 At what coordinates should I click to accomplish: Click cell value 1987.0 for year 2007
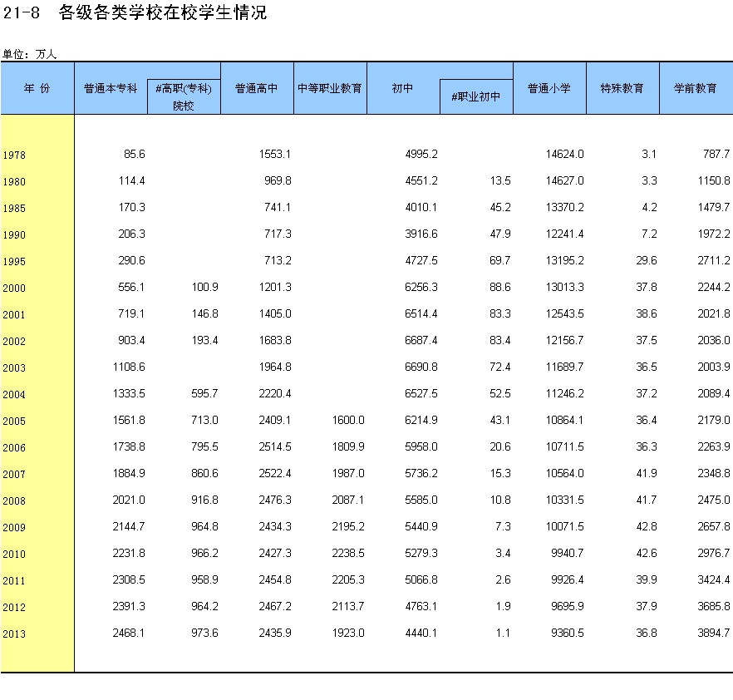click(348, 473)
